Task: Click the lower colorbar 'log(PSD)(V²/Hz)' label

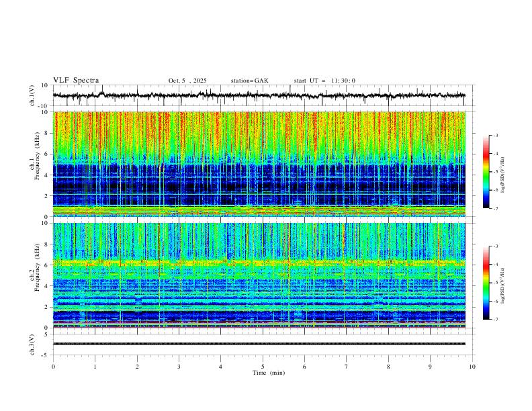Action: pos(503,285)
